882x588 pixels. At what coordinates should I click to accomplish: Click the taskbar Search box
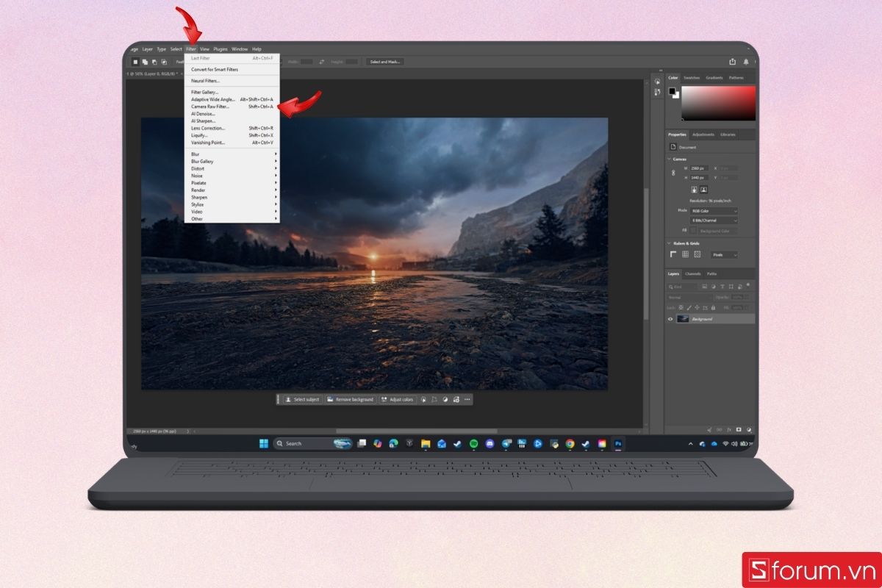tap(313, 443)
